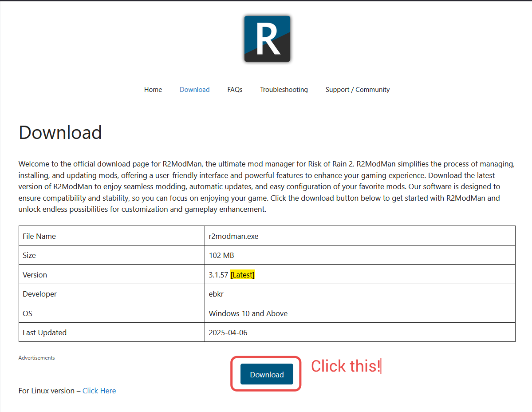532x412 pixels.
Task: Click the large Download page heading
Action: 60,133
